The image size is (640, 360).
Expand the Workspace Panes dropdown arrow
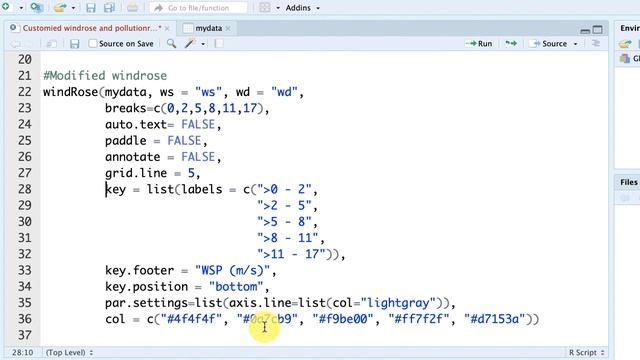tap(278, 8)
